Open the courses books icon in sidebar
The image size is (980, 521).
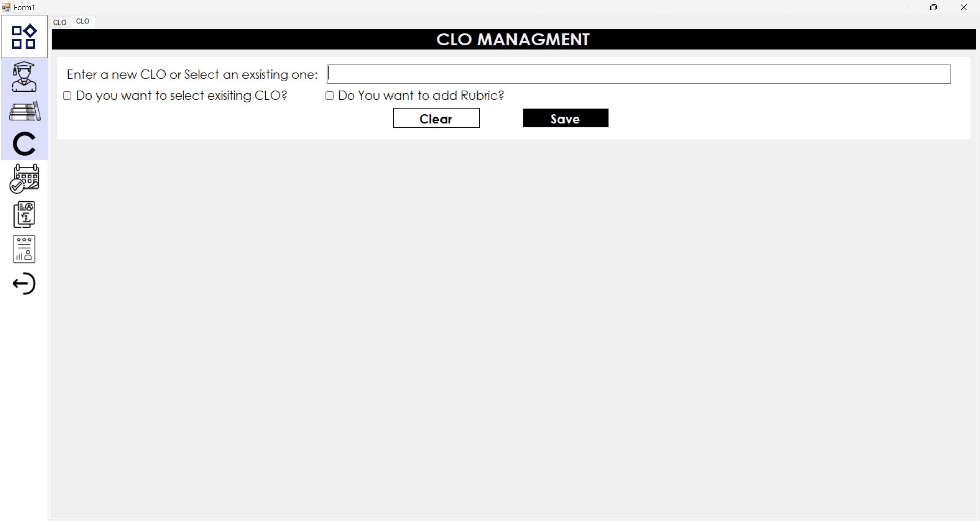click(x=24, y=111)
